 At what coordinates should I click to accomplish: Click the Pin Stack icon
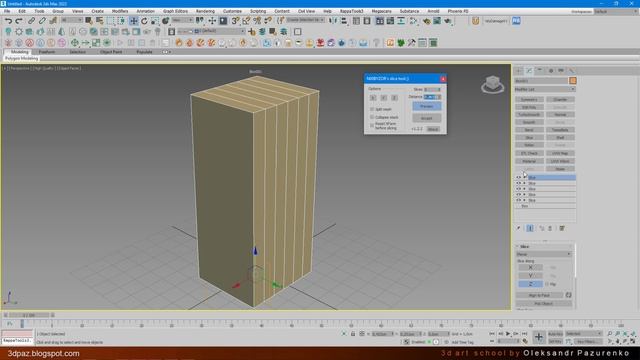(519, 228)
